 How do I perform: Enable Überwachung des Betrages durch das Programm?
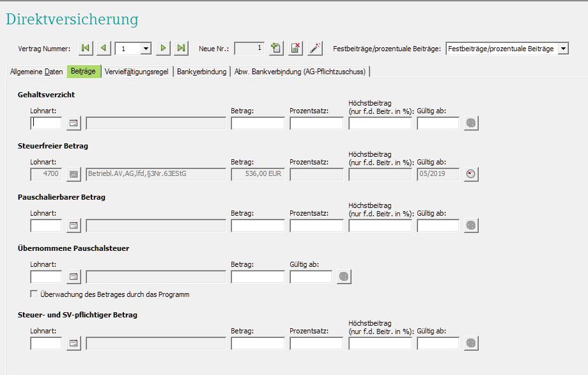(x=35, y=294)
